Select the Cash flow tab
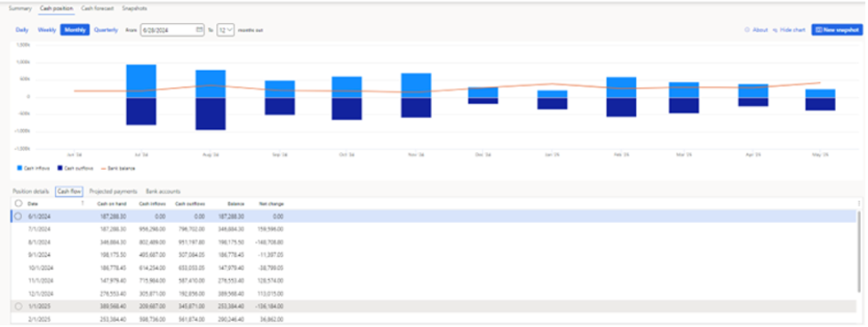The height and width of the screenshot is (327, 868). click(x=69, y=191)
